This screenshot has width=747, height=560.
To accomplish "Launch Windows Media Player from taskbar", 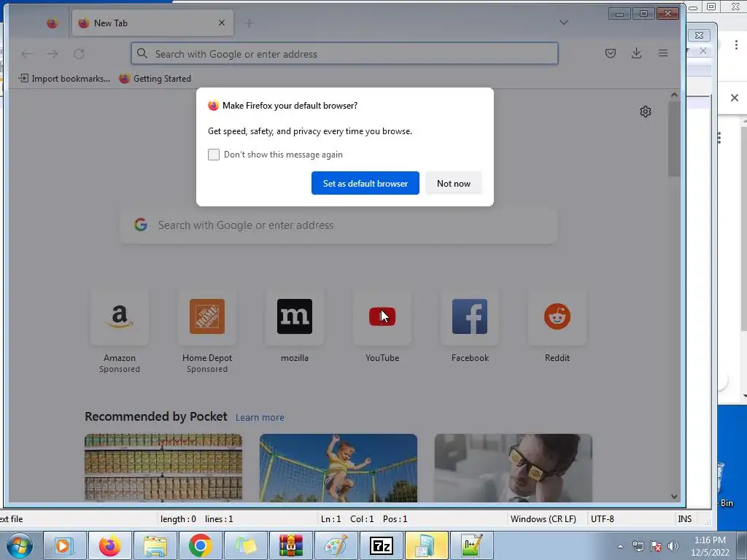I will [64, 545].
